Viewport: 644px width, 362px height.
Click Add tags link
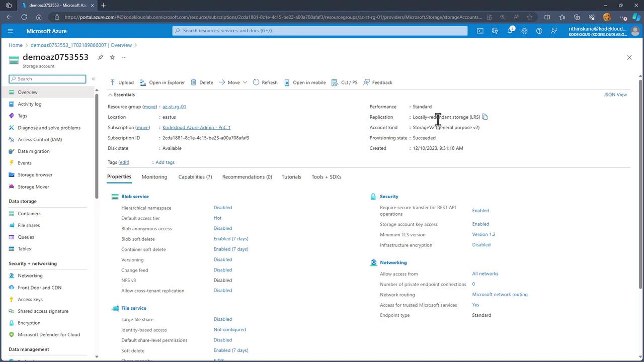point(165,162)
